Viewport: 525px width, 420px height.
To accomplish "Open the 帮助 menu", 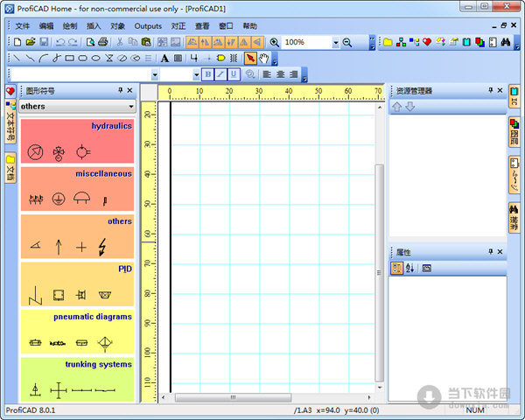I will (x=249, y=26).
